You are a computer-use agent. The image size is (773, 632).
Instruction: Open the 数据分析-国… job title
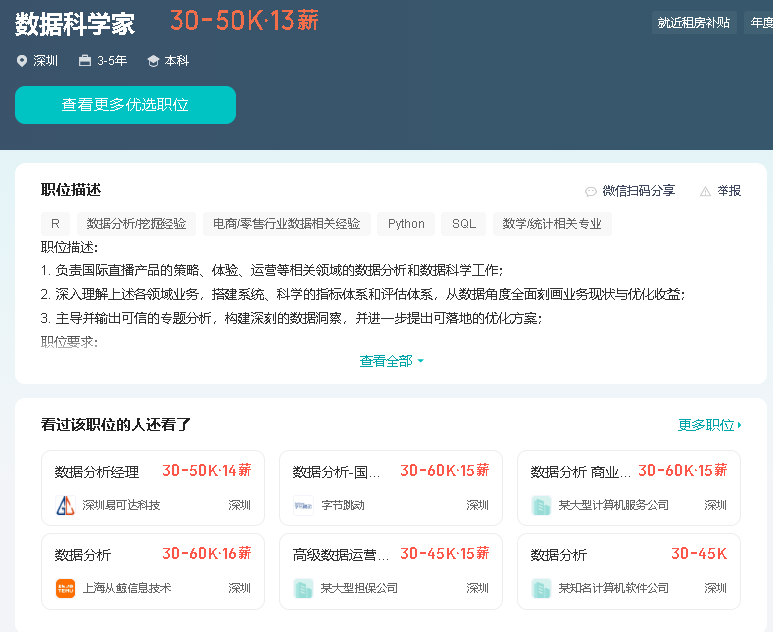point(336,472)
